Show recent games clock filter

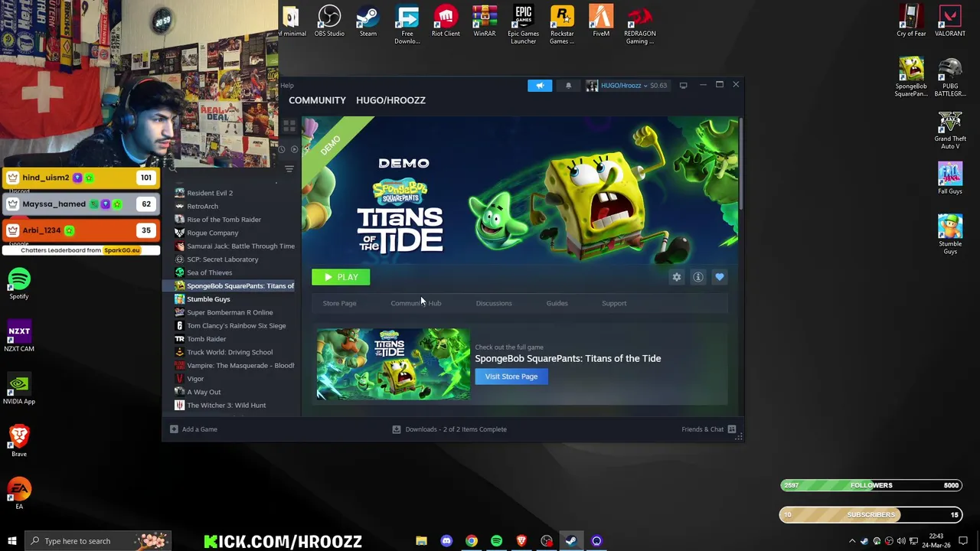(x=281, y=149)
